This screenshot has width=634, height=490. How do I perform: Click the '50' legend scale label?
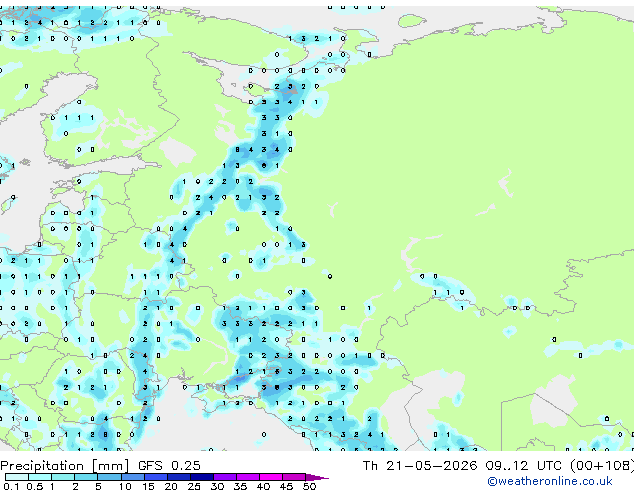point(309,486)
